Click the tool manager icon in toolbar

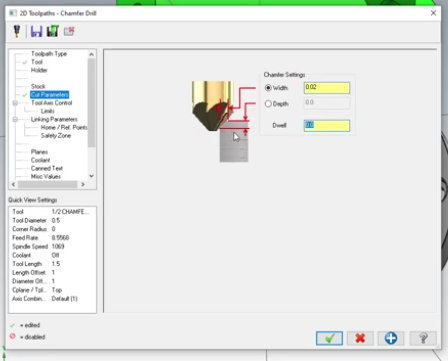coord(17,31)
